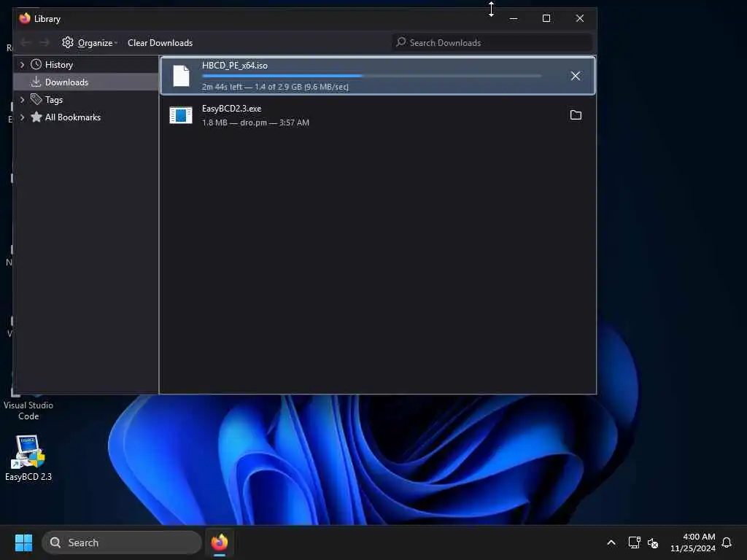
Task: Open network status tray icon
Action: (634, 542)
